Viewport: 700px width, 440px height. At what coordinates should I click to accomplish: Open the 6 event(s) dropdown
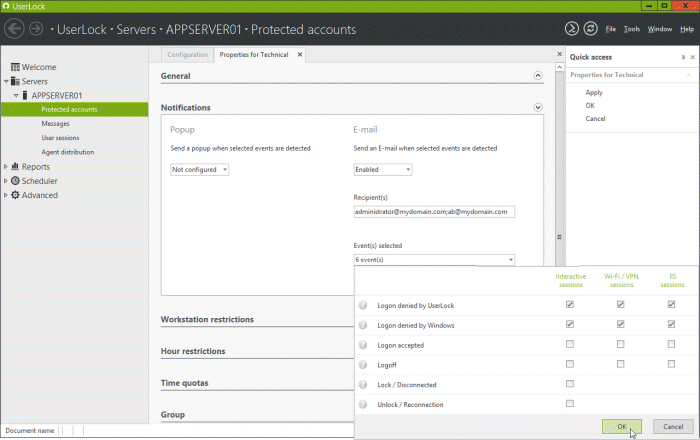(x=434, y=260)
